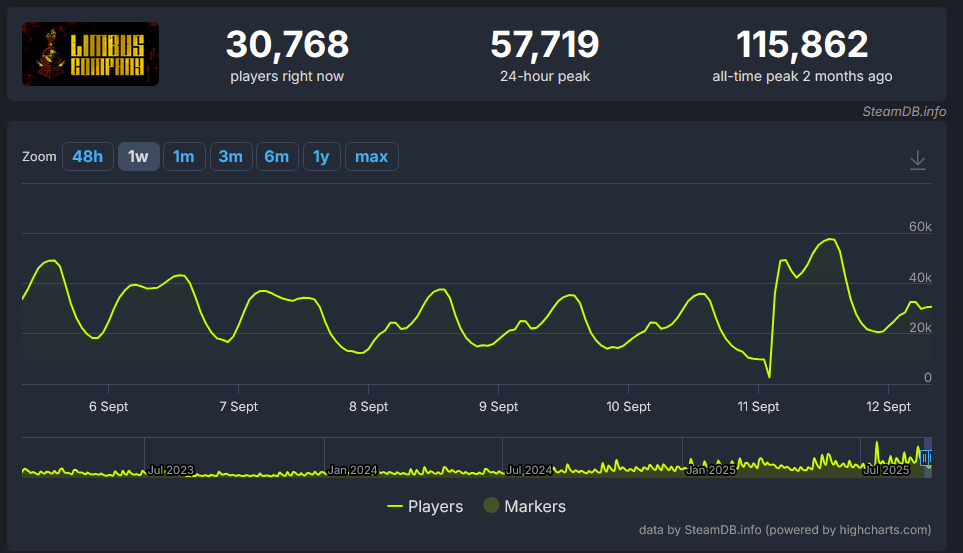Click the 30,768 players right now figure
The height and width of the screenshot is (553, 963).
click(287, 45)
